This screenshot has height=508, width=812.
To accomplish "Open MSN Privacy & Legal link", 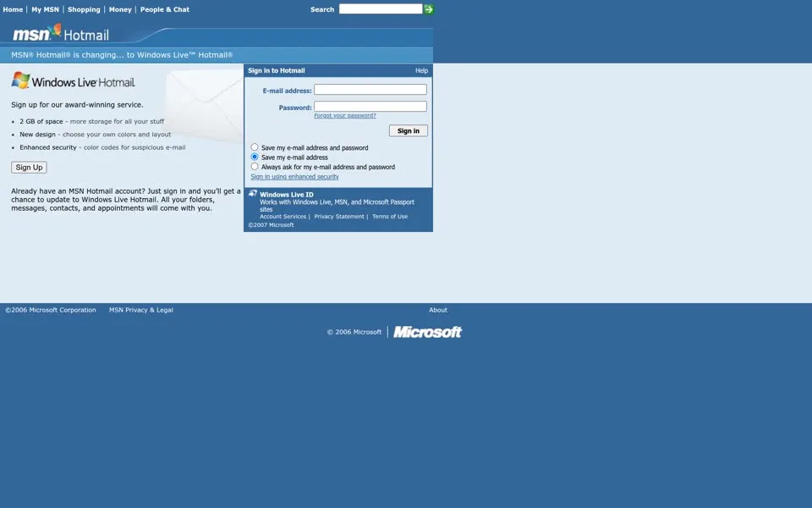I will click(141, 310).
